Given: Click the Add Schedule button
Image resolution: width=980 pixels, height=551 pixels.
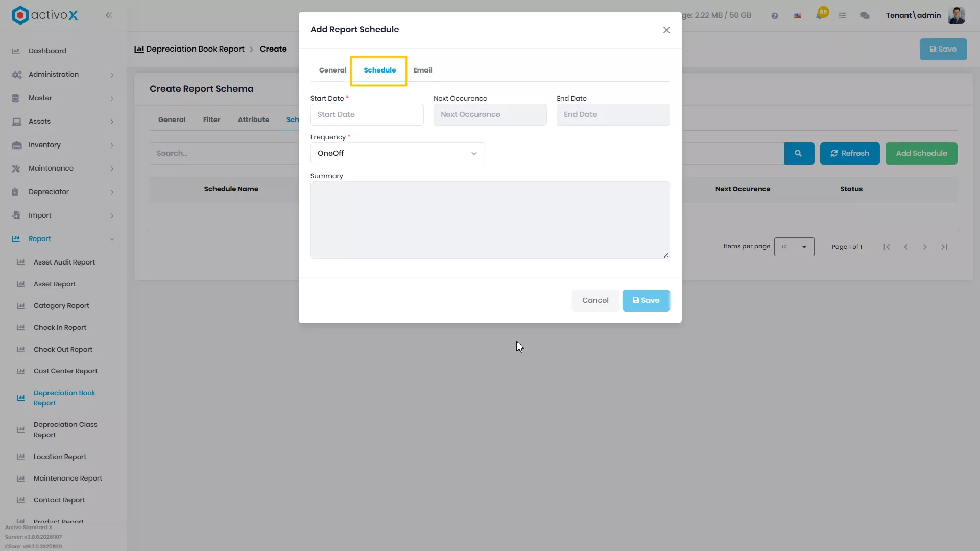Looking at the screenshot, I should (921, 154).
